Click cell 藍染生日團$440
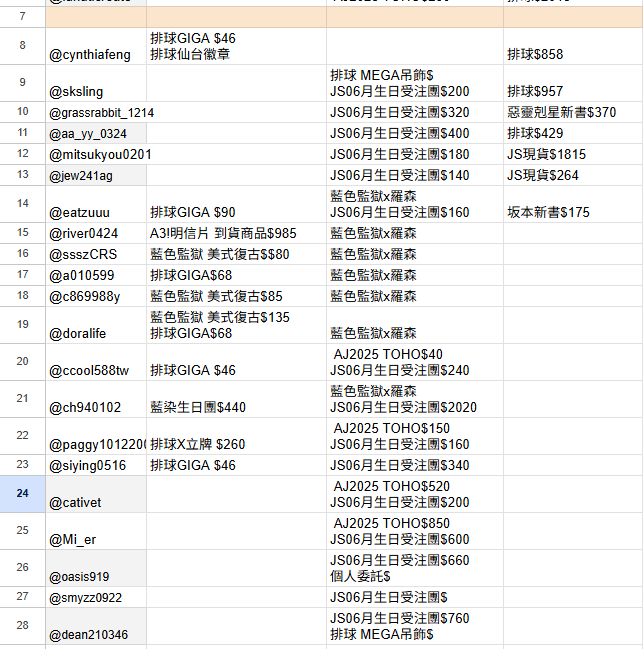Image resolution: width=643 pixels, height=649 pixels. 236,399
